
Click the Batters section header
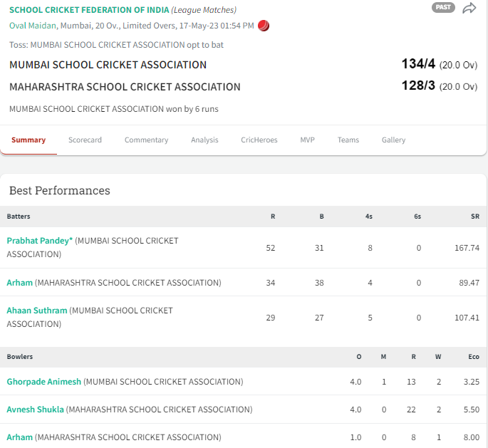[x=19, y=217]
